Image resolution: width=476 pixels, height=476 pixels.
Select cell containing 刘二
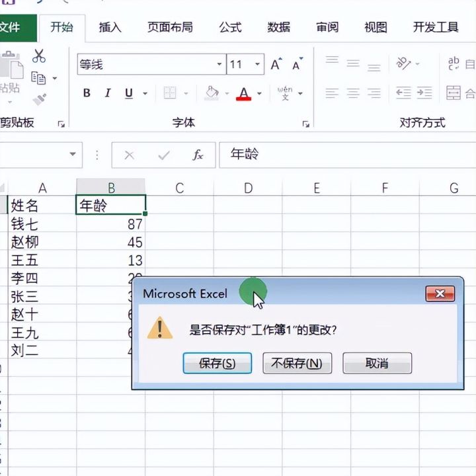(x=42, y=350)
